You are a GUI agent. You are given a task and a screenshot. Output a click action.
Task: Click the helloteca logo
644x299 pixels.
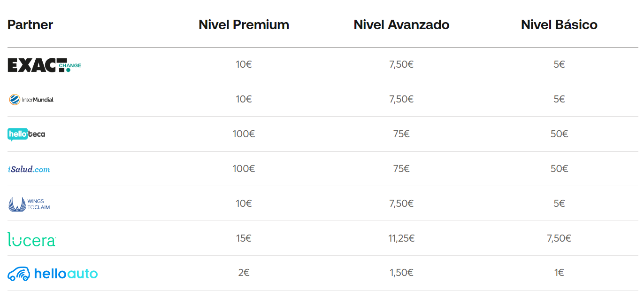27,134
